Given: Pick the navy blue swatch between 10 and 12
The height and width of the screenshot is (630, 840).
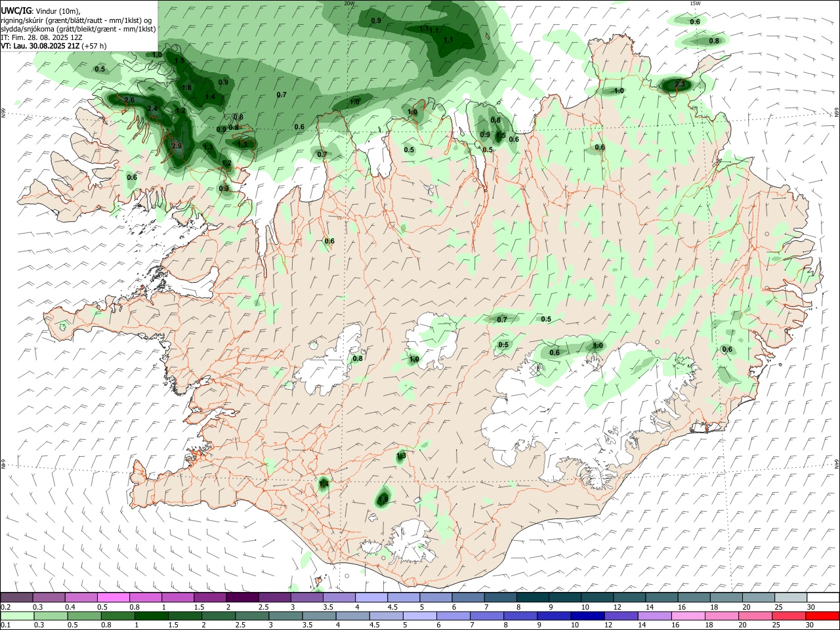Looking at the screenshot, I should [x=587, y=616].
